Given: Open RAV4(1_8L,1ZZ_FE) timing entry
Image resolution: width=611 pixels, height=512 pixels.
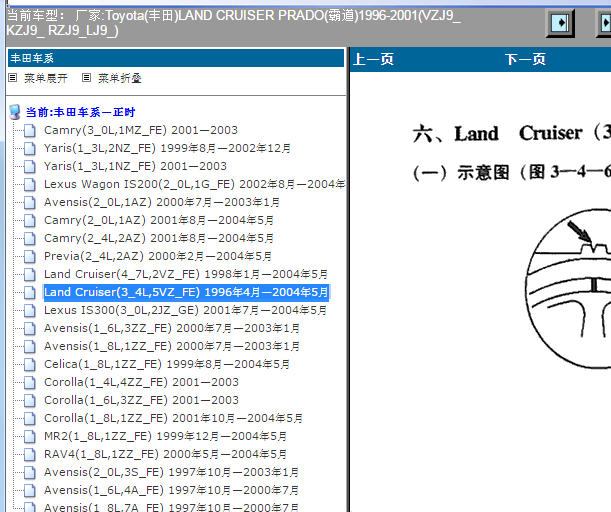Looking at the screenshot, I should click(x=165, y=454).
